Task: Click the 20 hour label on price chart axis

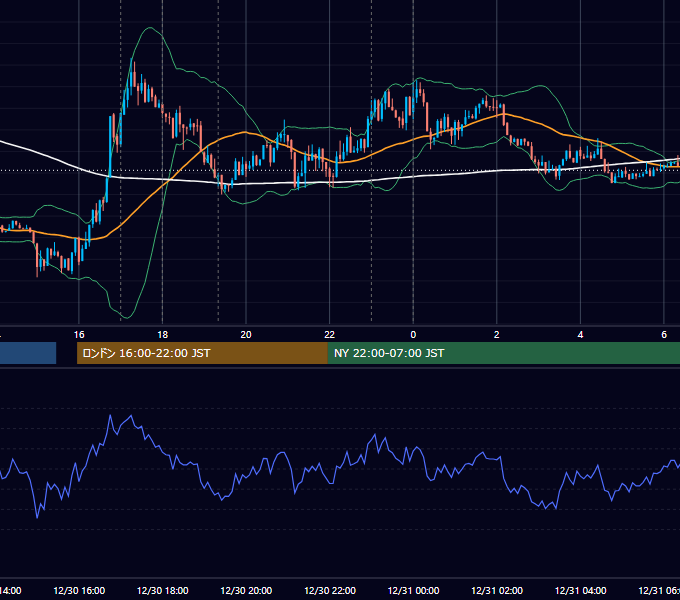Action: (x=246, y=335)
